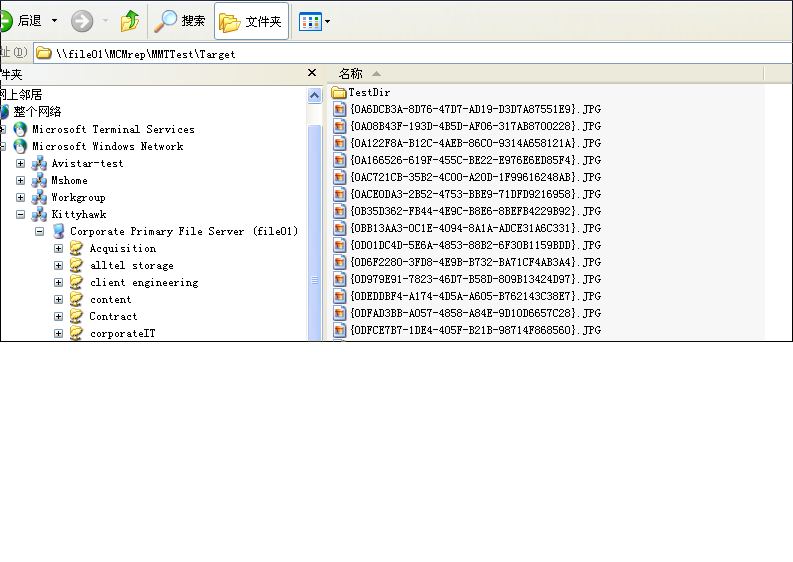Select the Contract folder label
The image size is (793, 562).
[x=113, y=317]
